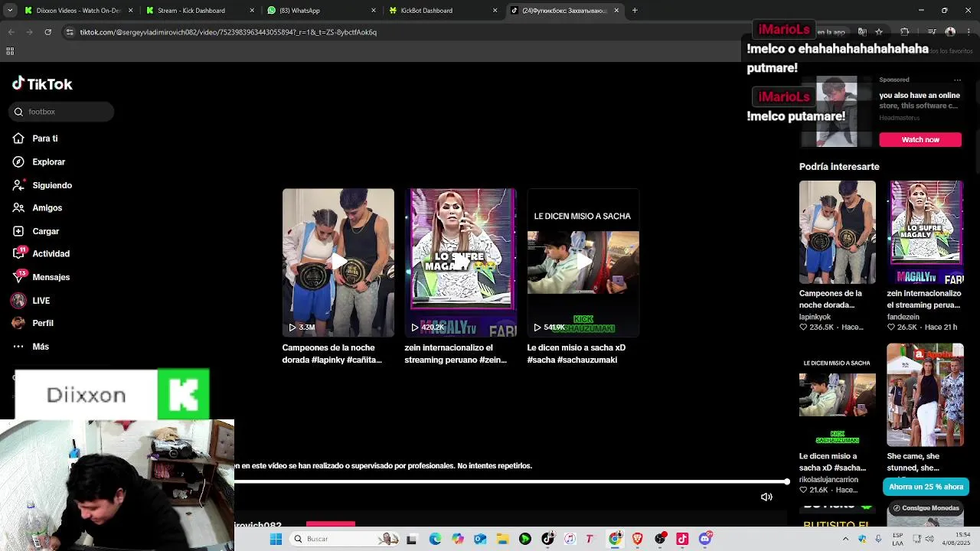Open Podría interesarte section heading
980x551 pixels.
[x=839, y=167]
